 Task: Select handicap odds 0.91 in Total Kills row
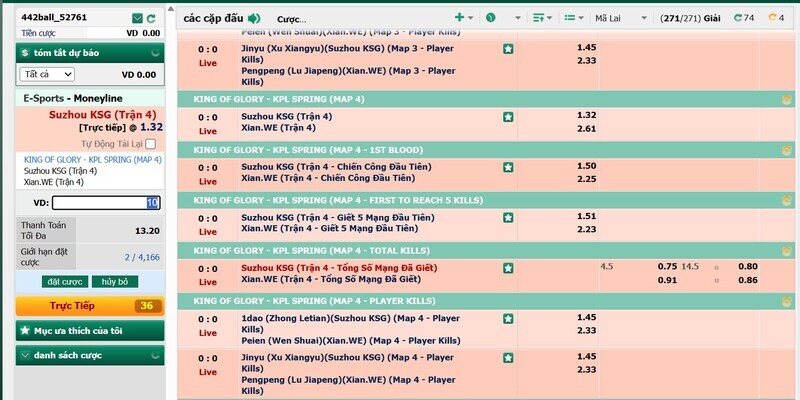tap(667, 280)
